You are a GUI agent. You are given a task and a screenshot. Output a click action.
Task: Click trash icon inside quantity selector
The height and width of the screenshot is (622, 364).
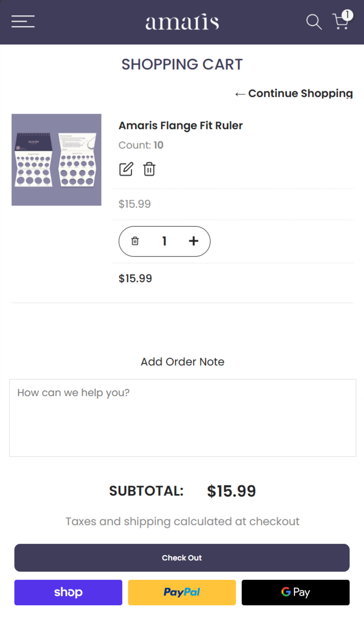[135, 241]
